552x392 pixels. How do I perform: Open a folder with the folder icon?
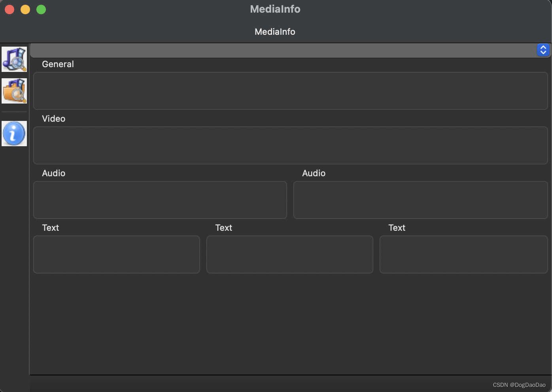point(14,91)
